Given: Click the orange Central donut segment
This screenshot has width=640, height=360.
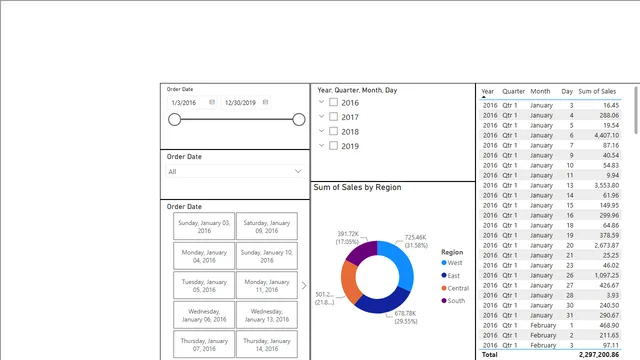Looking at the screenshot, I should [x=349, y=282].
